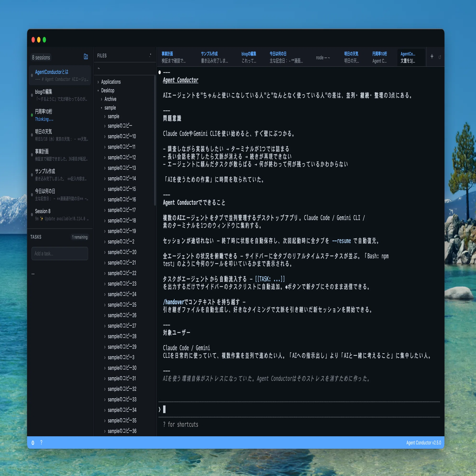The height and width of the screenshot is (476, 476).
Task: Expand the Applications folder
Action: coord(98,82)
